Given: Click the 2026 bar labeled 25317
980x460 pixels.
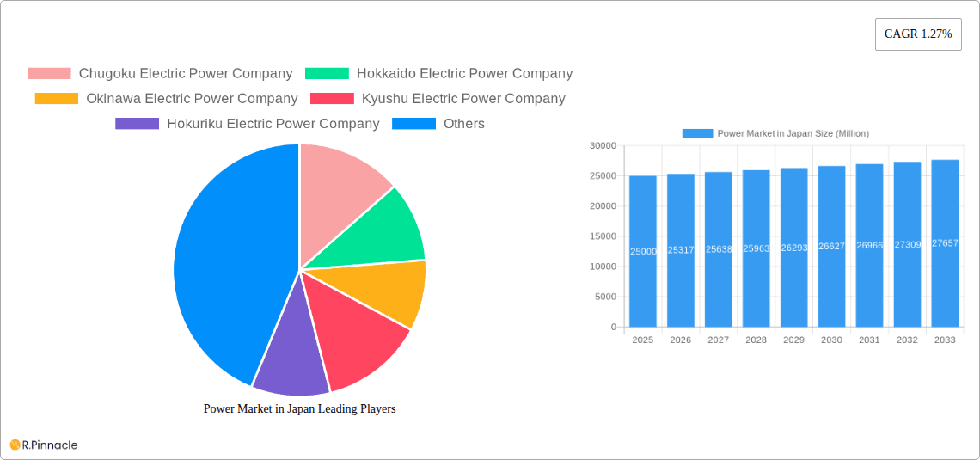Looking at the screenshot, I should point(681,250).
